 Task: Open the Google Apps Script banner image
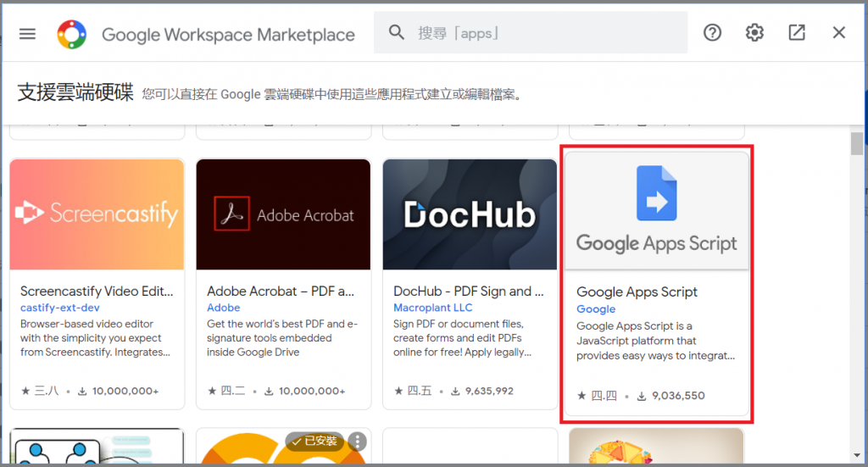click(x=657, y=211)
